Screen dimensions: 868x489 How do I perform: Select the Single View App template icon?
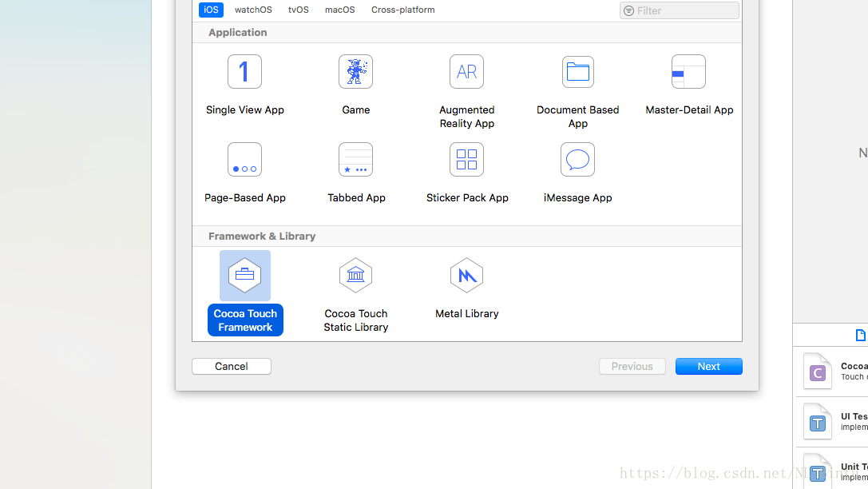[x=244, y=71]
